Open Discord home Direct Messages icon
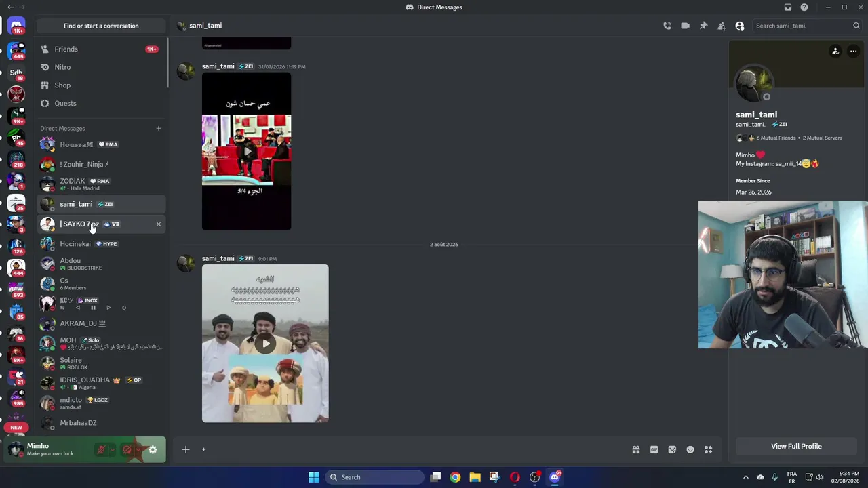 (x=16, y=27)
